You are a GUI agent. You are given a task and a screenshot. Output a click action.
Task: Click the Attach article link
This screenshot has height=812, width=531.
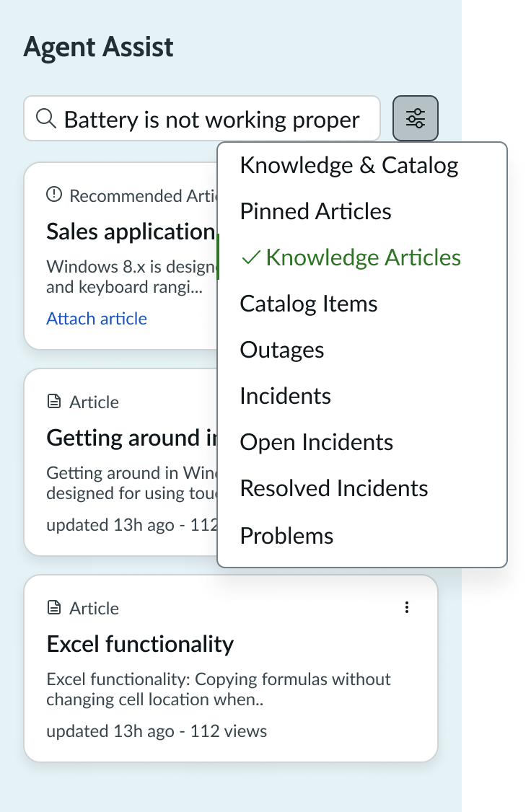coord(97,319)
